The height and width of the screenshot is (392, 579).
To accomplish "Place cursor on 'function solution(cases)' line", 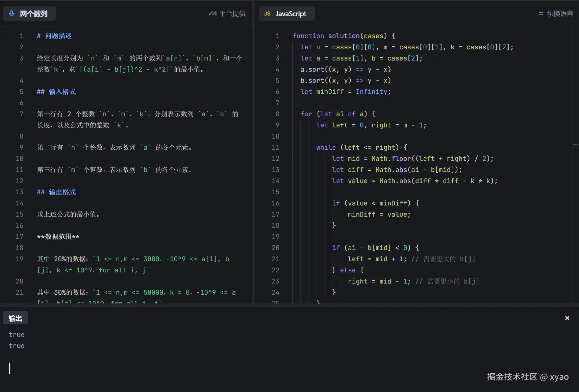I will click(343, 36).
